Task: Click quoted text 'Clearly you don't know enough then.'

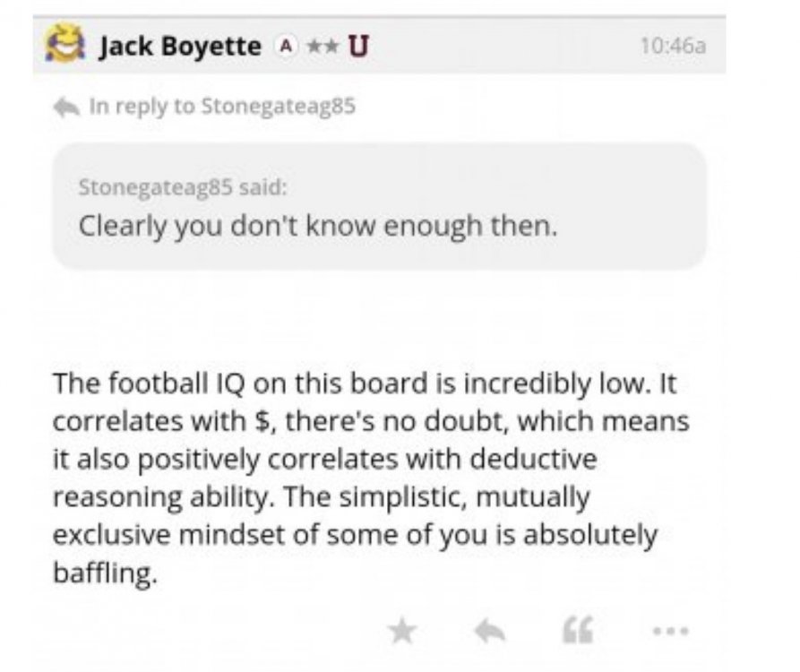Action: 318,224
